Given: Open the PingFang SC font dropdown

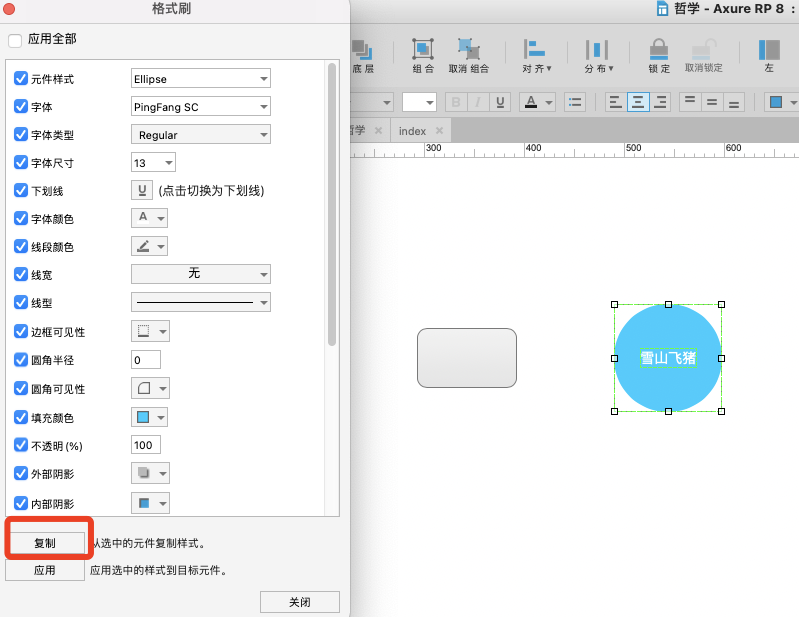Looking at the screenshot, I should click(x=201, y=106).
